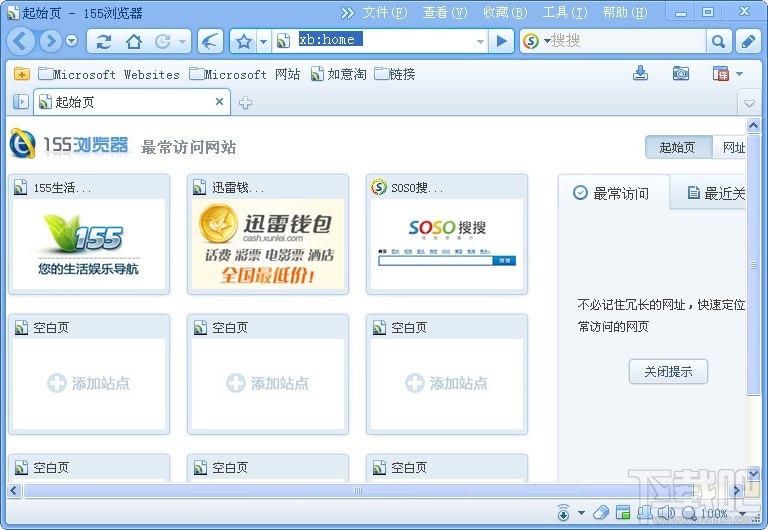Open the dropdown next to translate icon
Image resolution: width=768 pixels, height=530 pixels.
740,74
